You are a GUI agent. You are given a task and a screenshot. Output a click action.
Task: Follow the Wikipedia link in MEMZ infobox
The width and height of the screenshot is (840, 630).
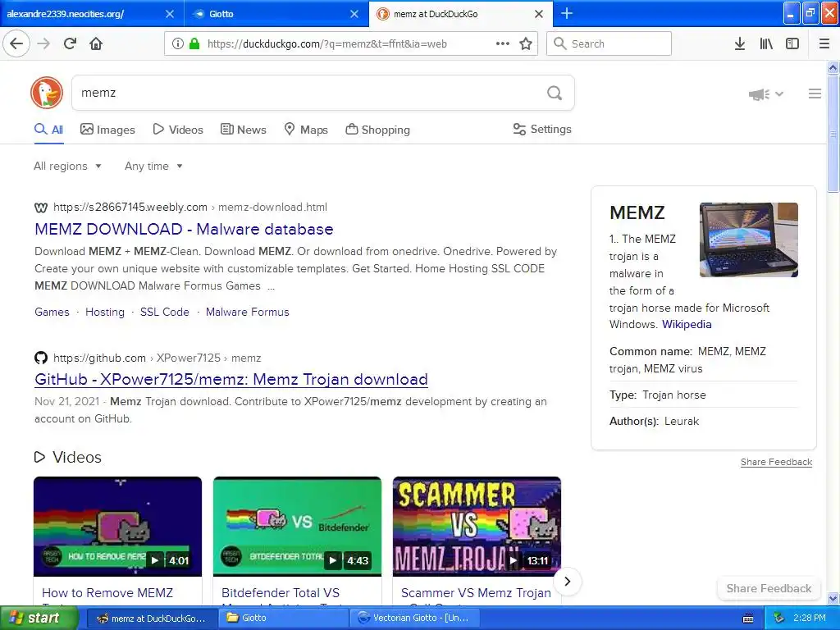(x=687, y=324)
